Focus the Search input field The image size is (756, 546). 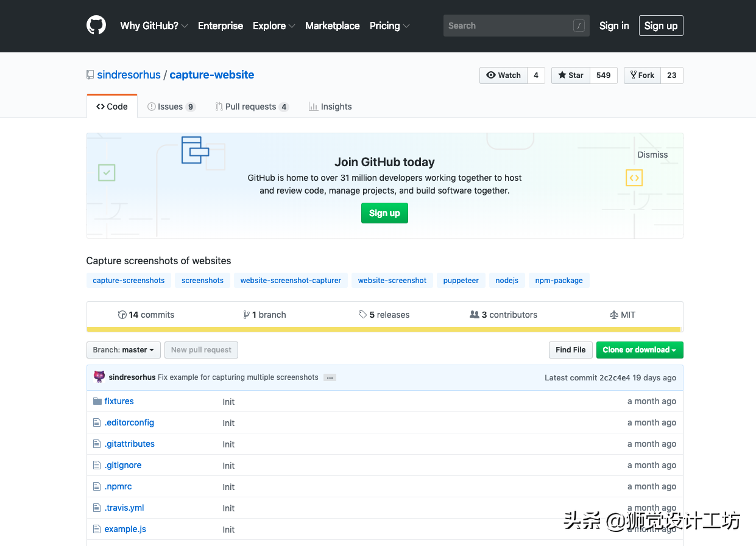point(509,26)
